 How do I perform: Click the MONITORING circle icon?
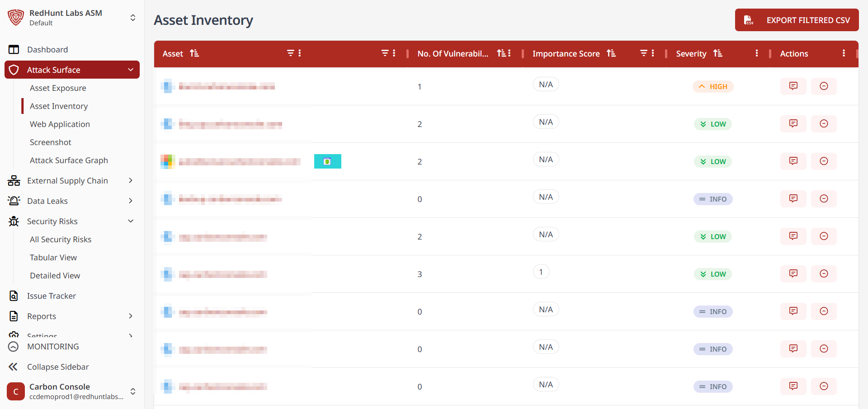point(14,347)
